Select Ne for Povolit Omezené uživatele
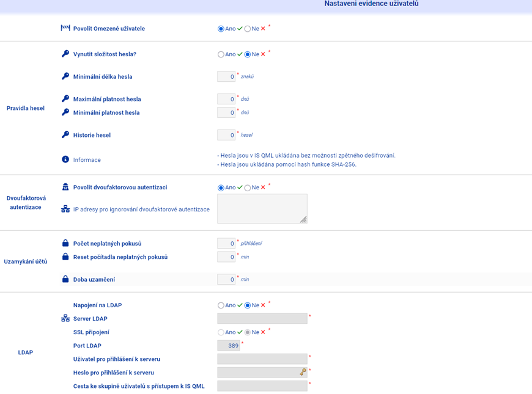 (x=248, y=29)
